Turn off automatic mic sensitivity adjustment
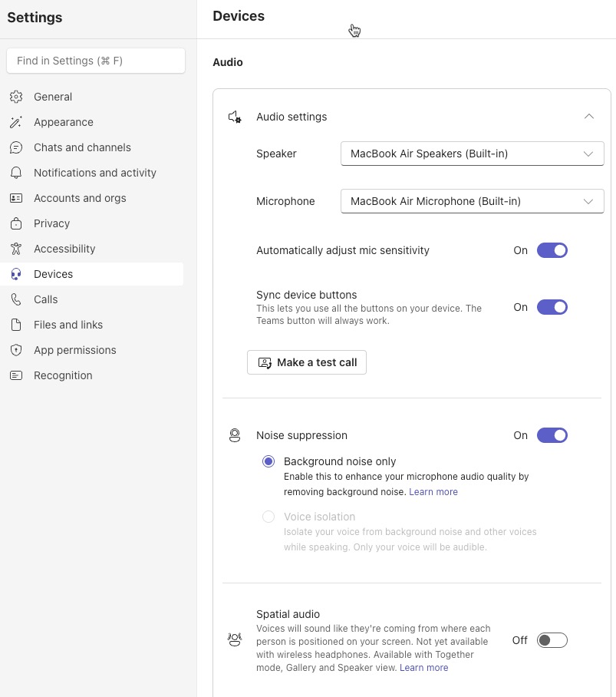The width and height of the screenshot is (616, 697). 552,250
